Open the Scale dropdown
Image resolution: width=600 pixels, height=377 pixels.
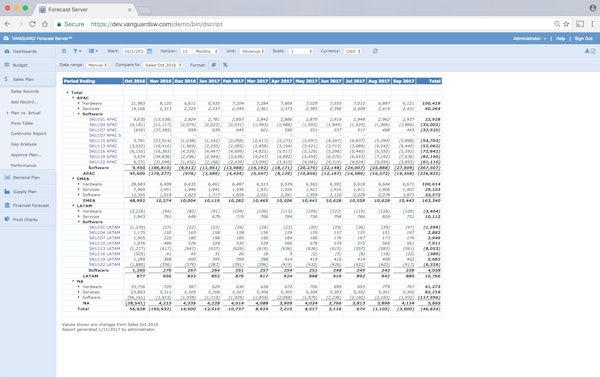point(301,51)
